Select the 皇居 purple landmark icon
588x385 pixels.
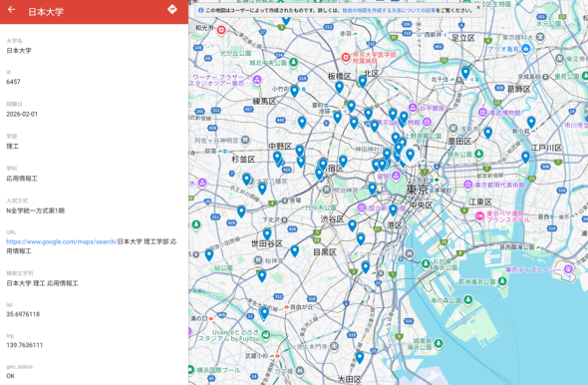[397, 176]
